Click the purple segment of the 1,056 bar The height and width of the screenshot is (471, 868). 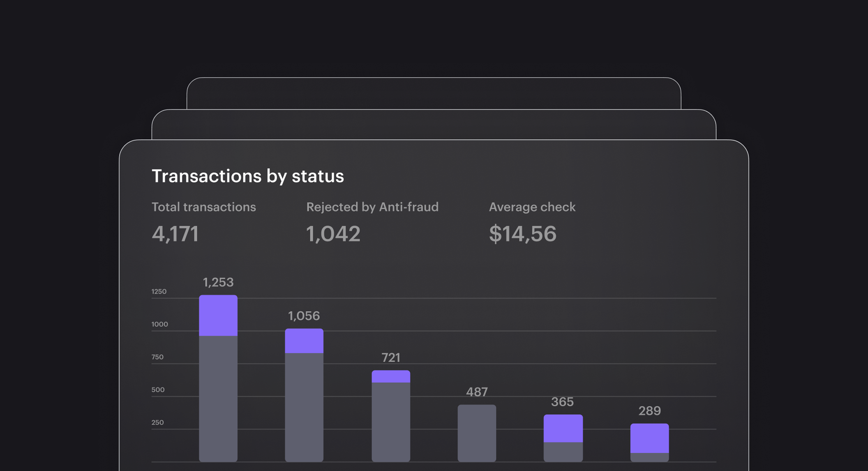pyautogui.click(x=304, y=341)
